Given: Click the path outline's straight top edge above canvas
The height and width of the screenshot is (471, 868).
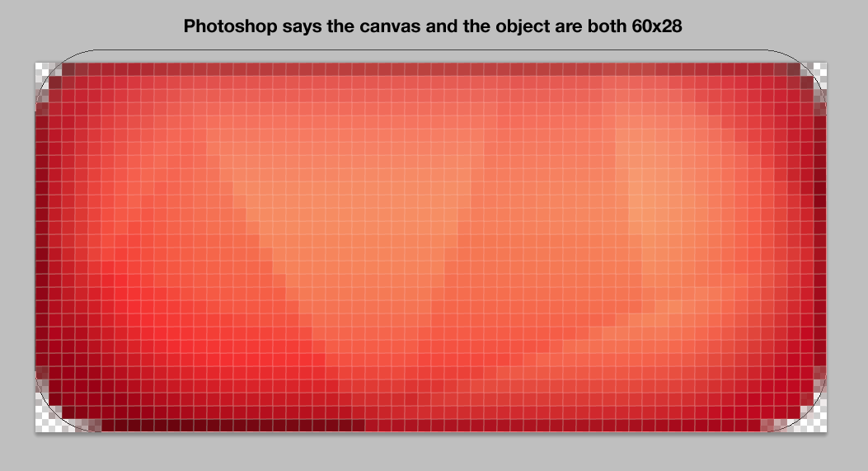Looking at the screenshot, I should click(432, 49).
